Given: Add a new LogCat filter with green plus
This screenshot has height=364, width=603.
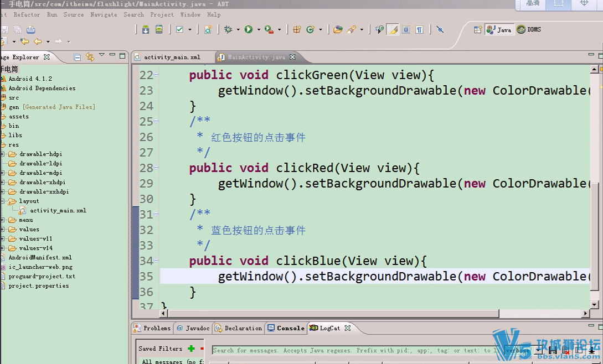Looking at the screenshot, I should click(x=191, y=349).
